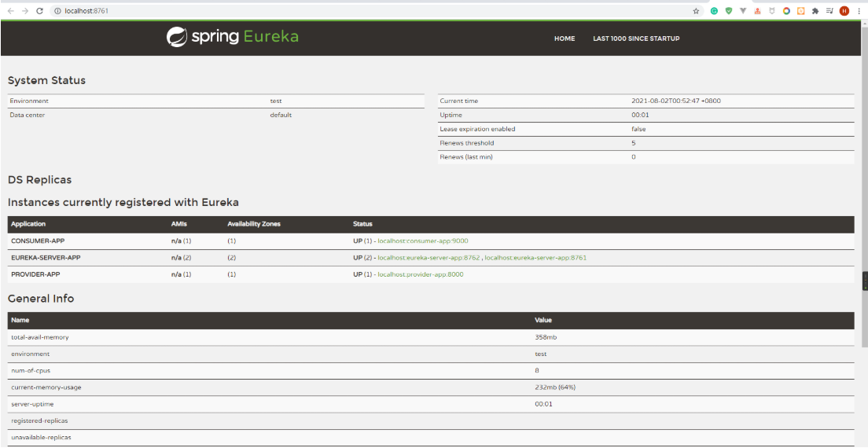Reload the Eureka page

tap(39, 11)
